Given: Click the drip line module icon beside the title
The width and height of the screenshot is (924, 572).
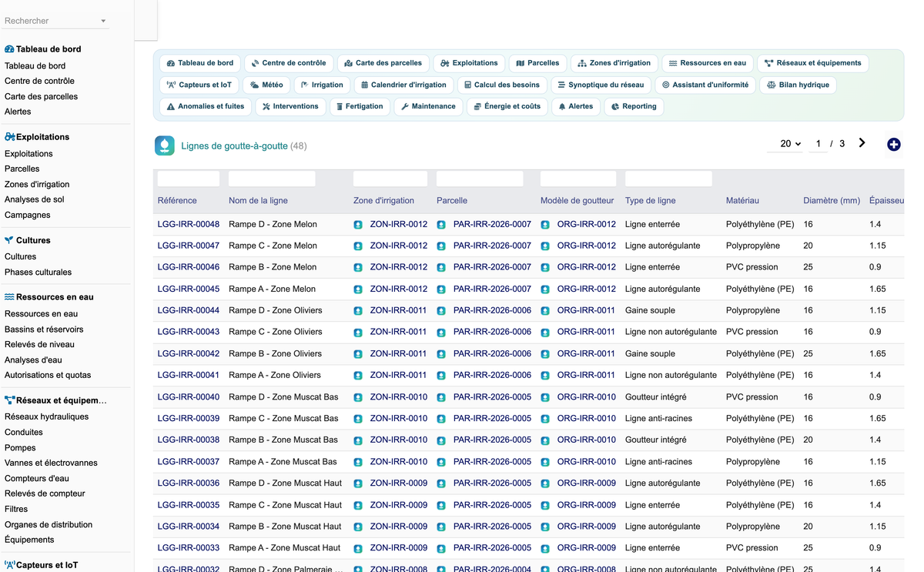Looking at the screenshot, I should pyautogui.click(x=165, y=146).
